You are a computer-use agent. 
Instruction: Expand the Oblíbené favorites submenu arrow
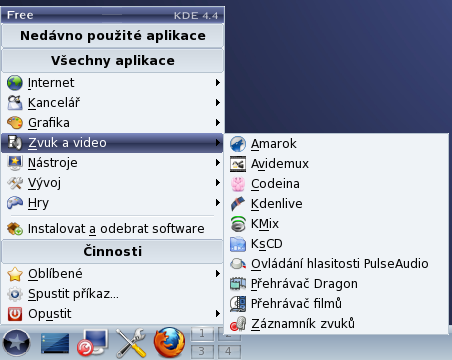pos(218,274)
